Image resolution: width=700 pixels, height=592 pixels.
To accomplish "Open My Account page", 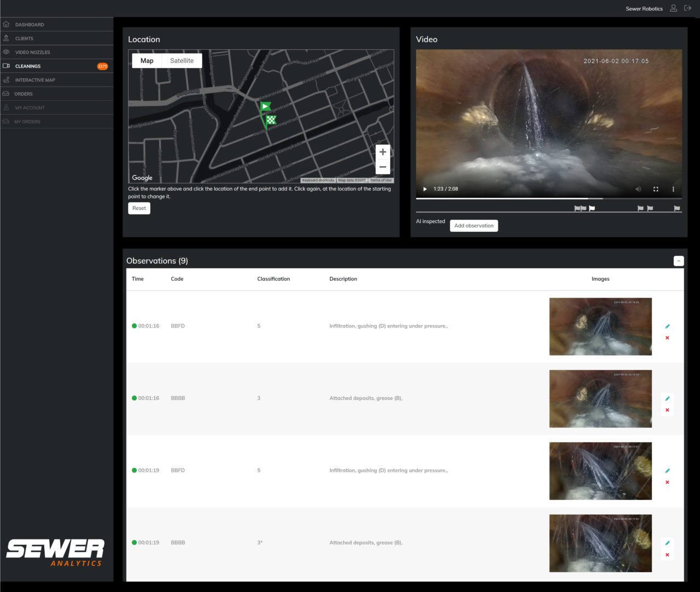I will [x=56, y=107].
